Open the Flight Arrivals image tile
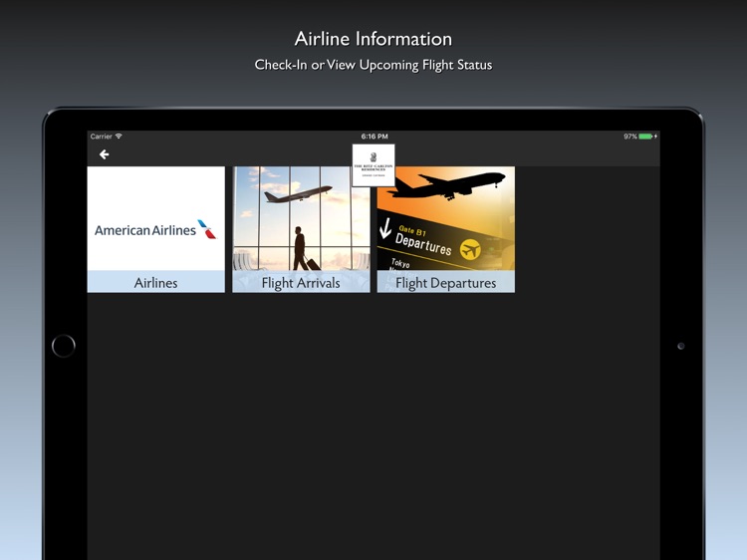Viewport: 747px width, 560px height. (x=301, y=219)
